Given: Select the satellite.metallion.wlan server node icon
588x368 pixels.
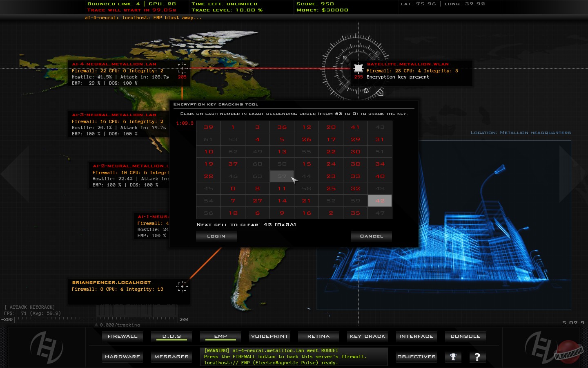Looking at the screenshot, I should coord(358,68).
